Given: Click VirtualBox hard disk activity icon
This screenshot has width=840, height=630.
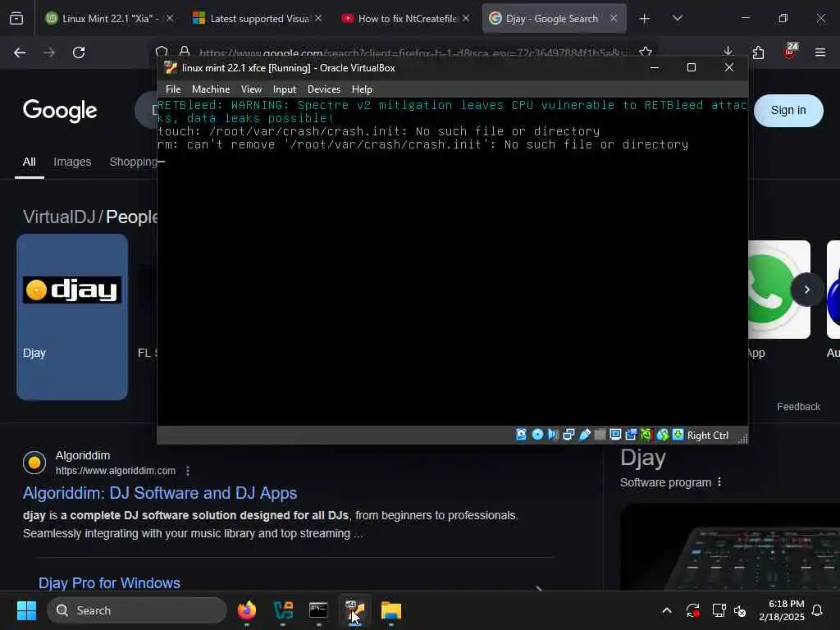Looking at the screenshot, I should [521, 435].
